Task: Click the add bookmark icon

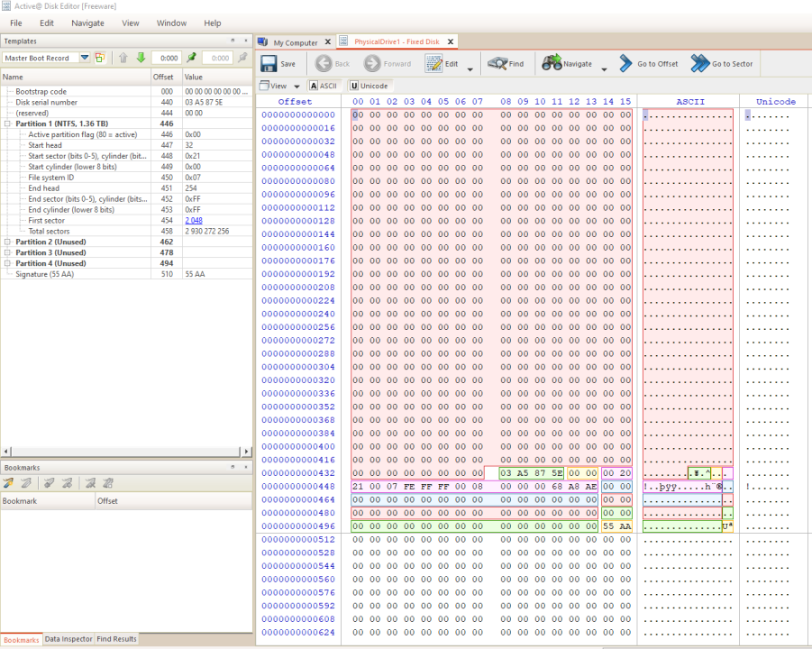Action: pyautogui.click(x=9, y=483)
